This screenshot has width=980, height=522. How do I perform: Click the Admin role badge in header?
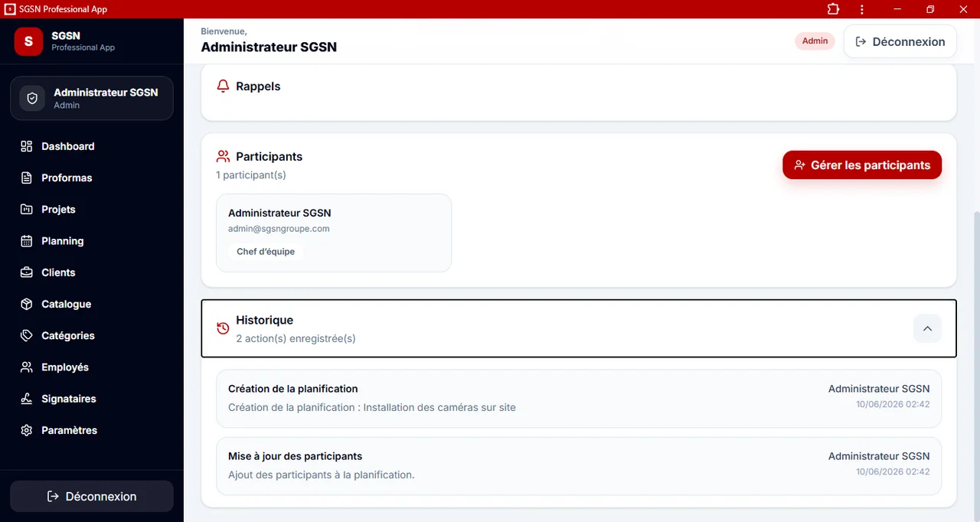(x=815, y=41)
